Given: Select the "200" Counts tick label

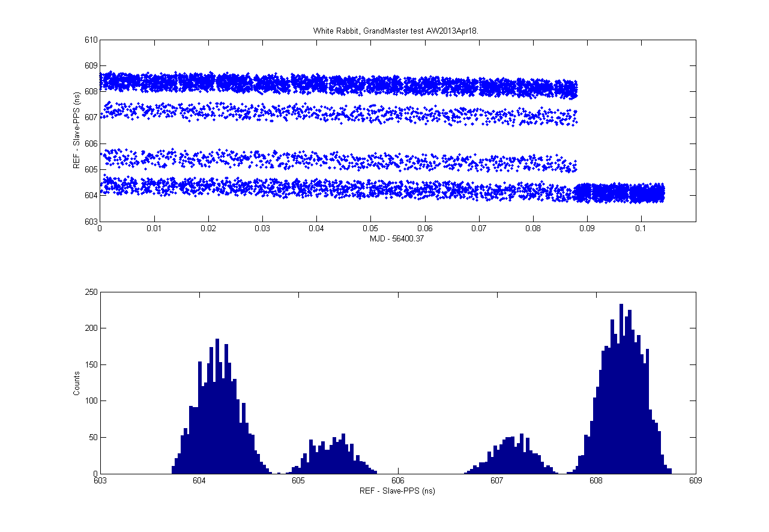Looking at the screenshot, I should (x=91, y=328).
